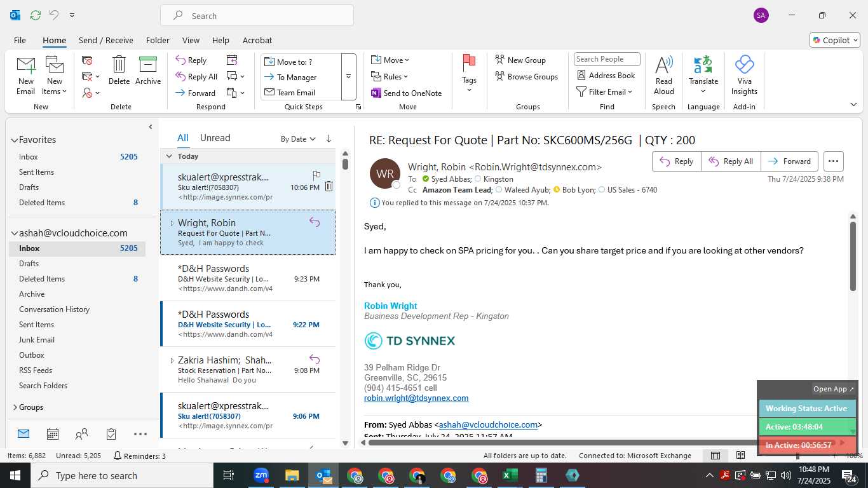Expand the Wright, Robin conversation
868x488 pixels.
click(172, 223)
